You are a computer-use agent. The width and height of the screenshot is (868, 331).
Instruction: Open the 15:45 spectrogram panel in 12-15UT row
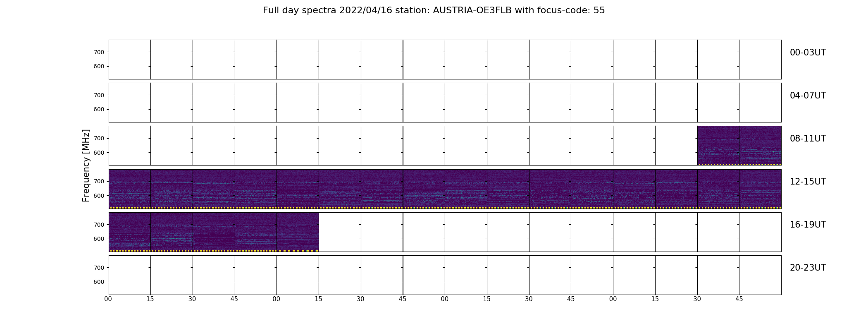tap(760, 189)
